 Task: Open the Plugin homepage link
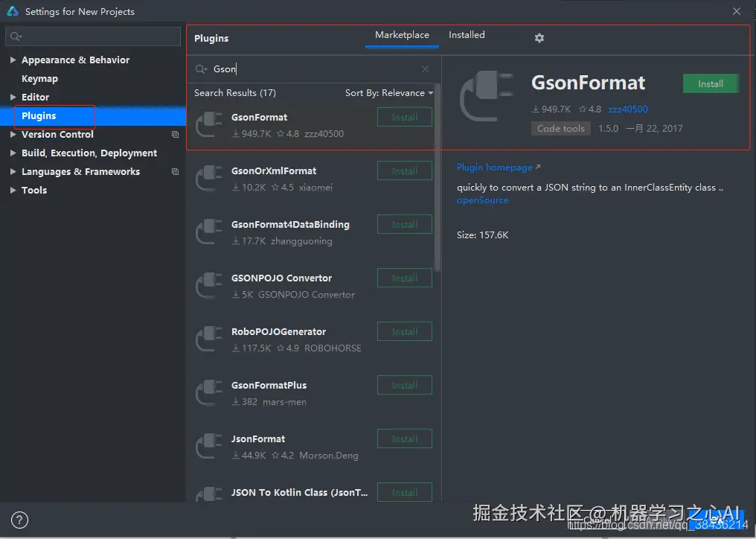click(x=499, y=167)
